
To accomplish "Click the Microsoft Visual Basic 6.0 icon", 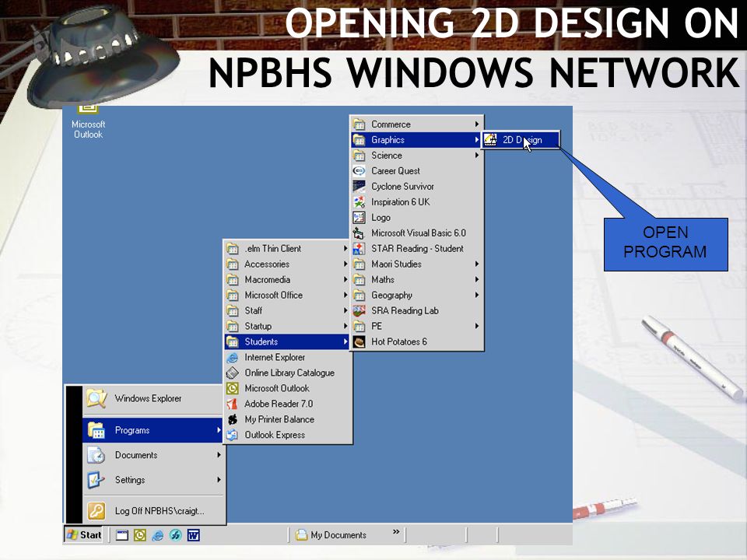I will (x=359, y=233).
